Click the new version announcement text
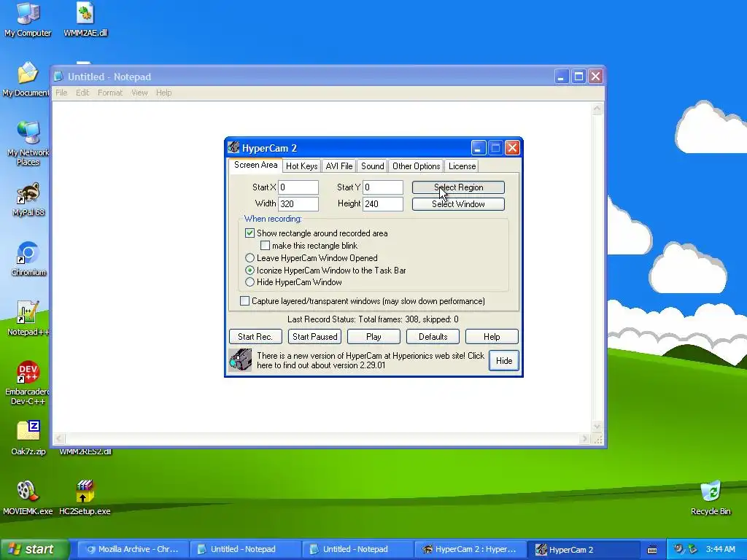The width and height of the screenshot is (747, 560). coord(370,360)
